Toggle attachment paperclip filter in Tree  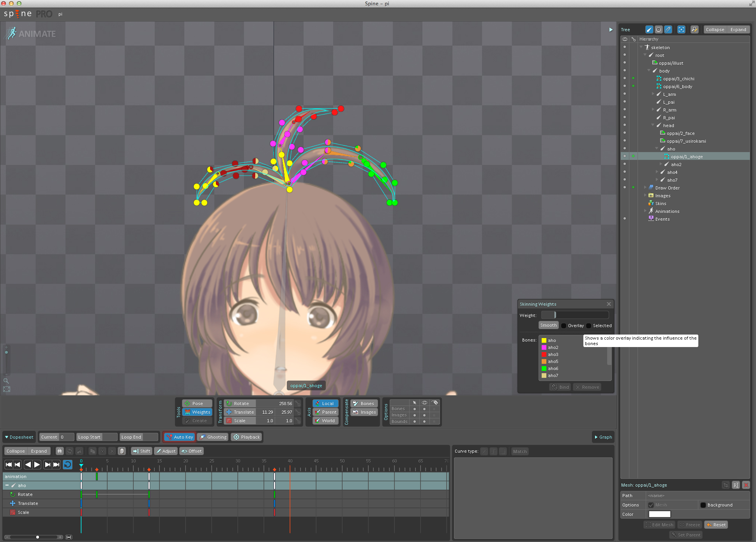coord(668,30)
